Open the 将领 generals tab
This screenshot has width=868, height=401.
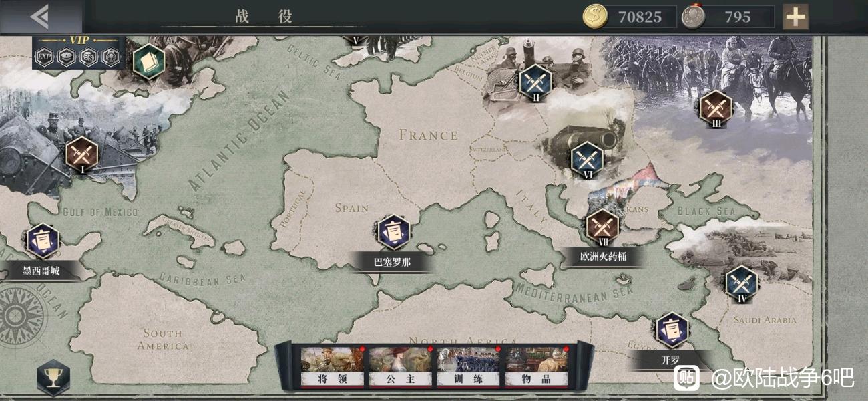[x=332, y=366]
